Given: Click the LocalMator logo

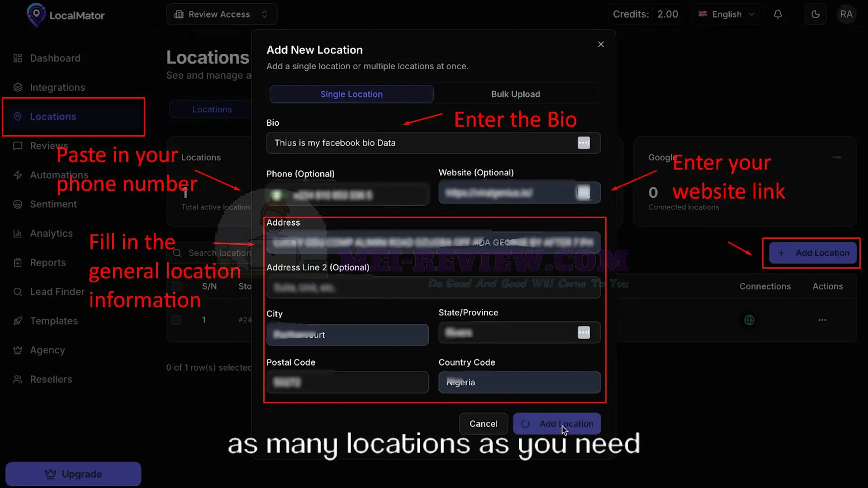Looking at the screenshot, I should click(66, 15).
